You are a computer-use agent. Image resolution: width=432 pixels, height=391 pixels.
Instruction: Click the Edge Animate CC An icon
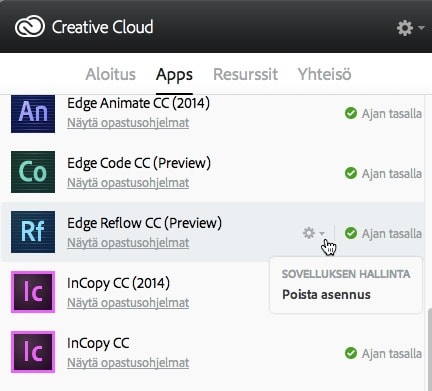(x=33, y=114)
